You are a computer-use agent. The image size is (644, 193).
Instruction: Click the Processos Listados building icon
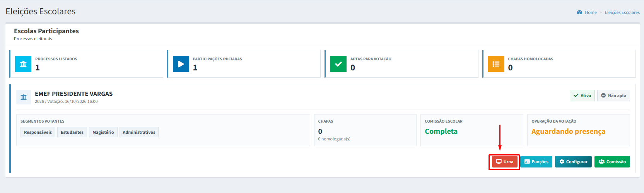(x=23, y=64)
